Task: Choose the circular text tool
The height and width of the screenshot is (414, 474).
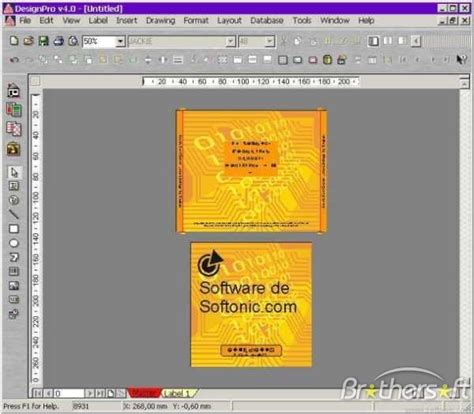Action: click(x=14, y=200)
